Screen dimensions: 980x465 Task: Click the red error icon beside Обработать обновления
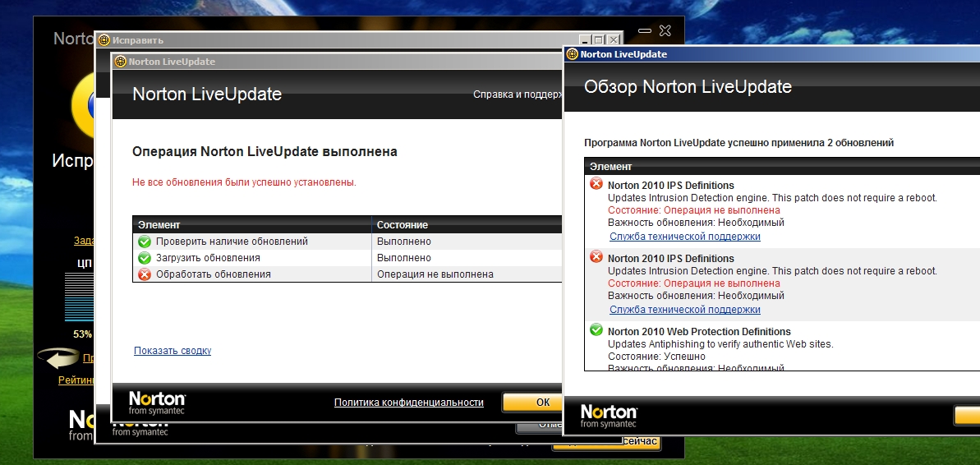click(x=145, y=274)
